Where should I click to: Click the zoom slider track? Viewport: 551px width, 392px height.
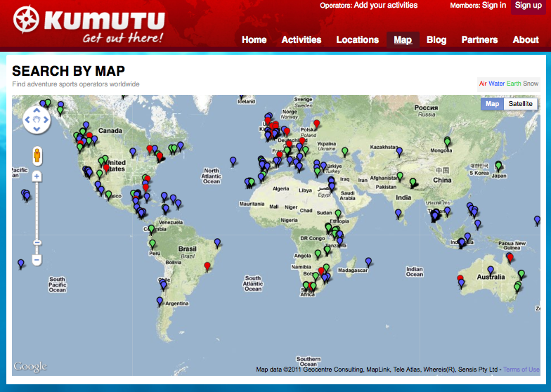(x=37, y=211)
